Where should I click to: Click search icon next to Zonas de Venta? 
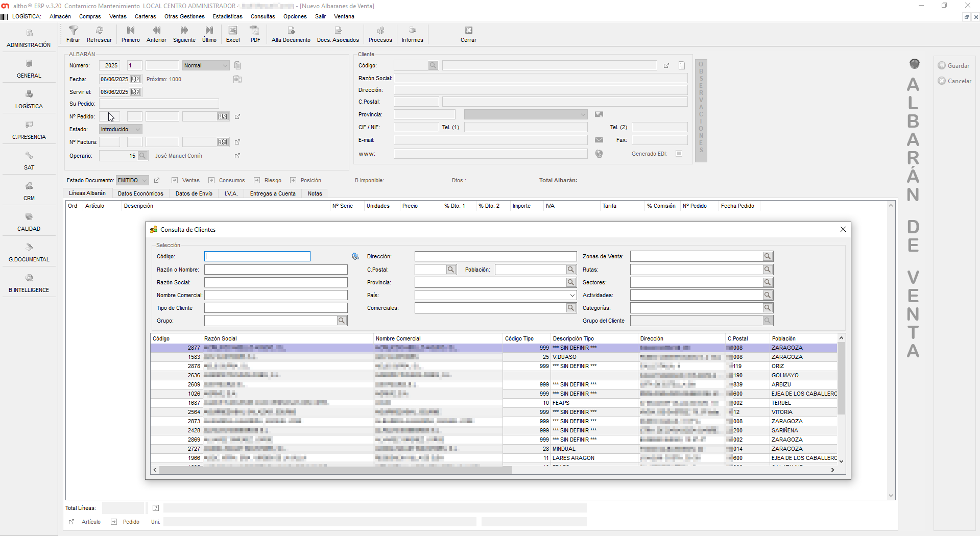(767, 256)
